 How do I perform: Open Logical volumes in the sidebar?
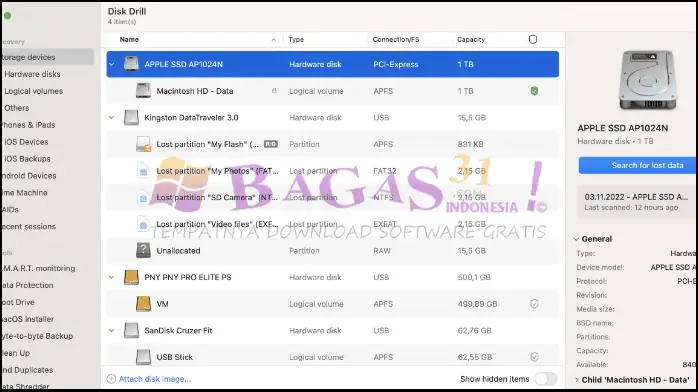33,91
